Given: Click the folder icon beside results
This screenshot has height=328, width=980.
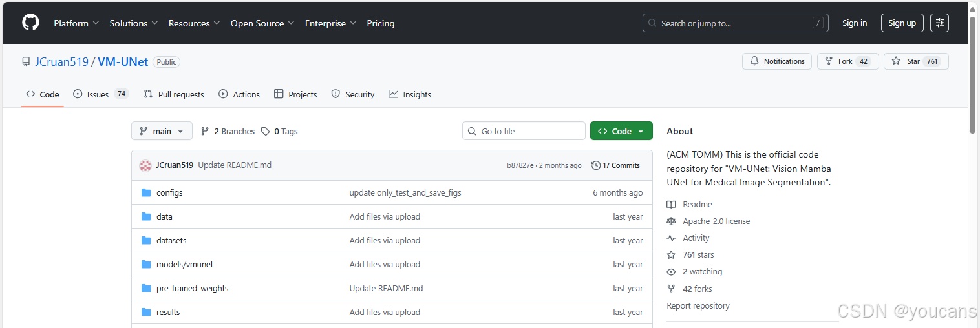Looking at the screenshot, I should click(x=146, y=312).
